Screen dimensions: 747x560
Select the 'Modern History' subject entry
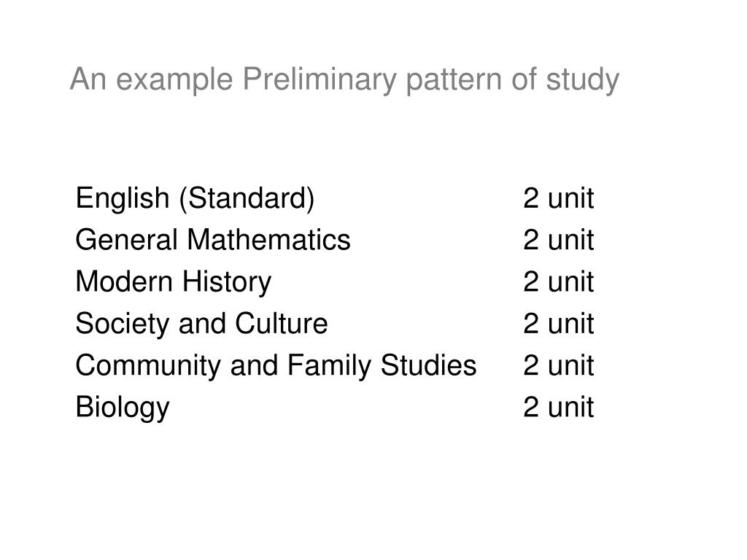174,282
